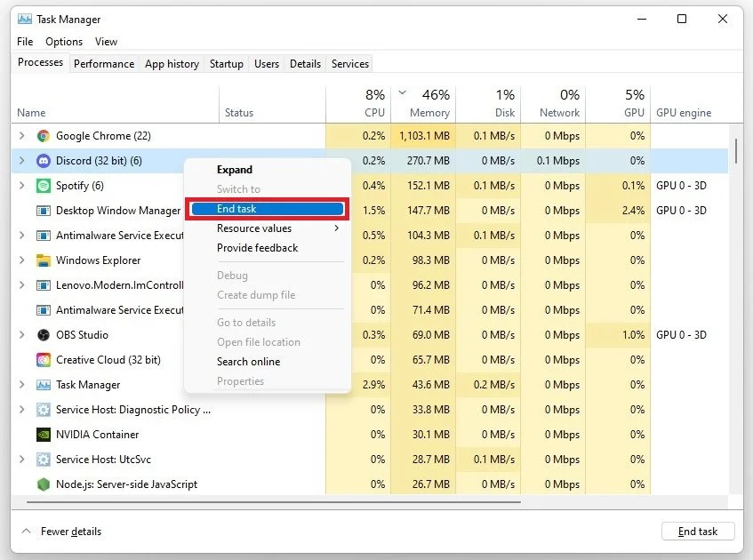
Task: Click the Fewer details link
Action: [x=71, y=532]
